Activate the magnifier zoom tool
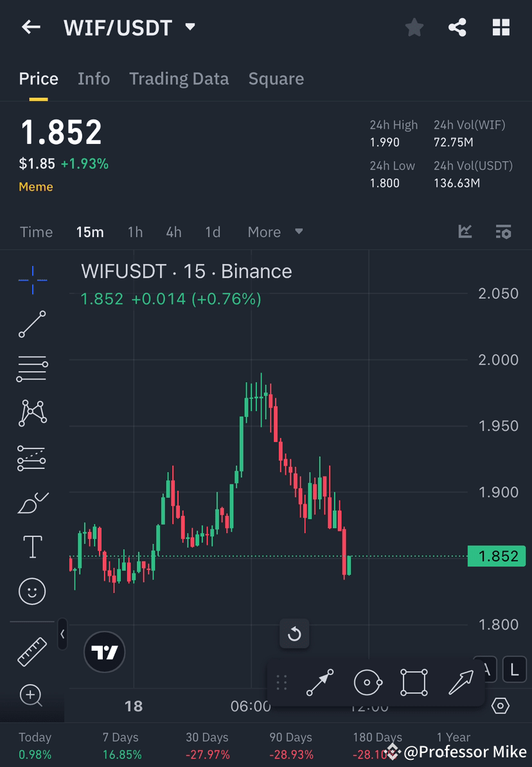The image size is (532, 767). 32,695
